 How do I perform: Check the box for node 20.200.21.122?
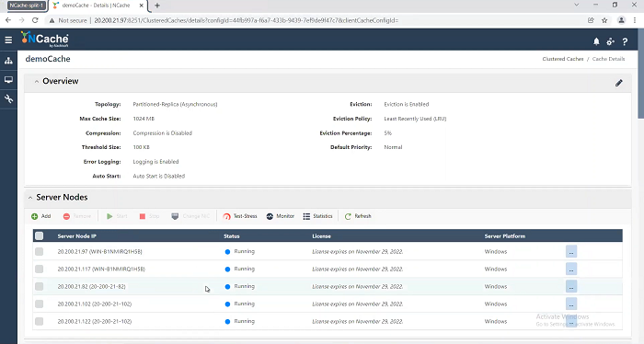pos(39,321)
